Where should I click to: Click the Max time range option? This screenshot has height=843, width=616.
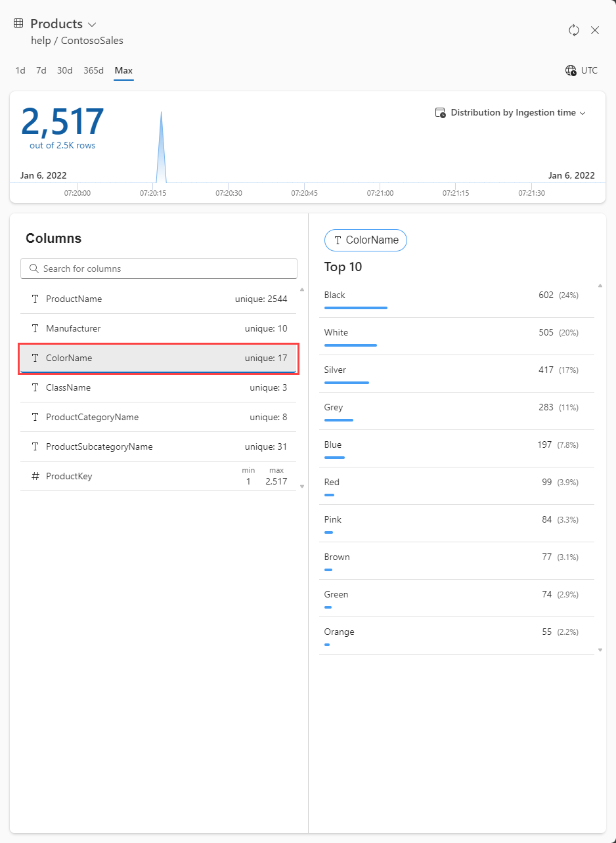pos(123,70)
